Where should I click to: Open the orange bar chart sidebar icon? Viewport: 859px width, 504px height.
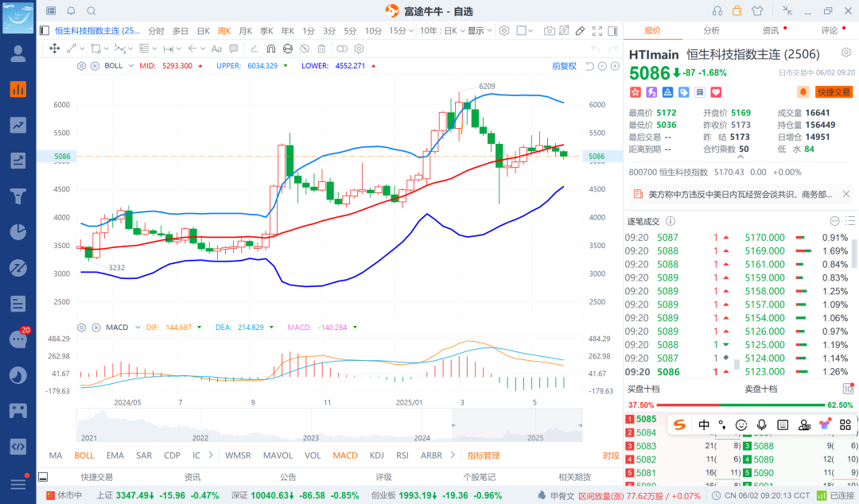pyautogui.click(x=18, y=89)
